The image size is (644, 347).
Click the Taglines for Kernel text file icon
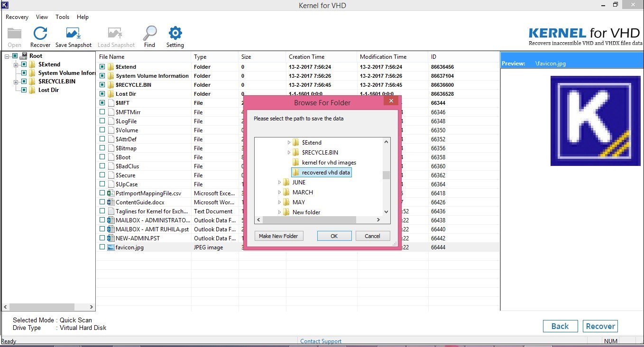111,211
